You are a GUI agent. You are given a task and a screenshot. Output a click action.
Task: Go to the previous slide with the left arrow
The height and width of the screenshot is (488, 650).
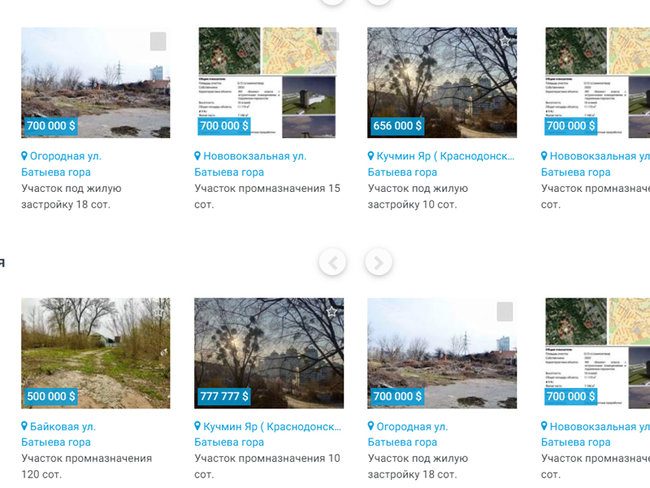point(332,262)
